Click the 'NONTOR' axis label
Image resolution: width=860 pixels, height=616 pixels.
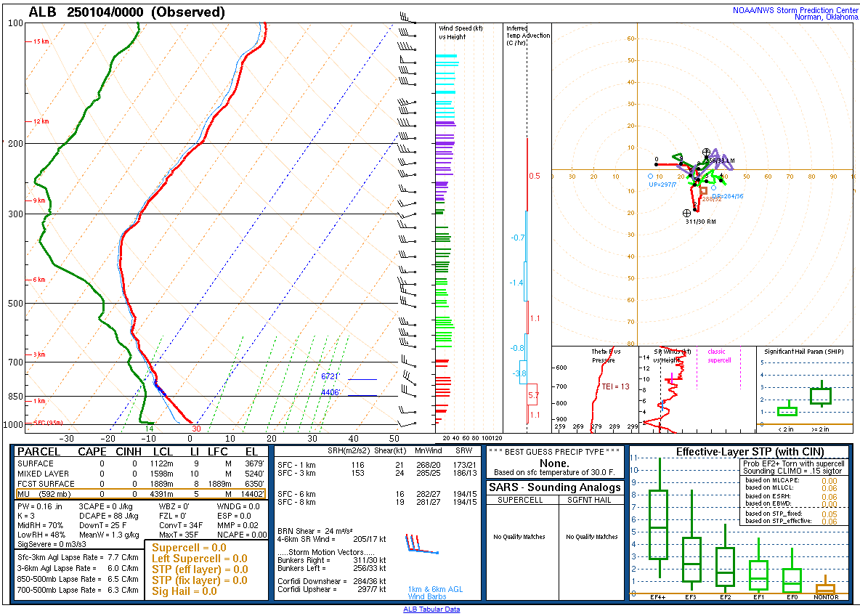pyautogui.click(x=826, y=597)
